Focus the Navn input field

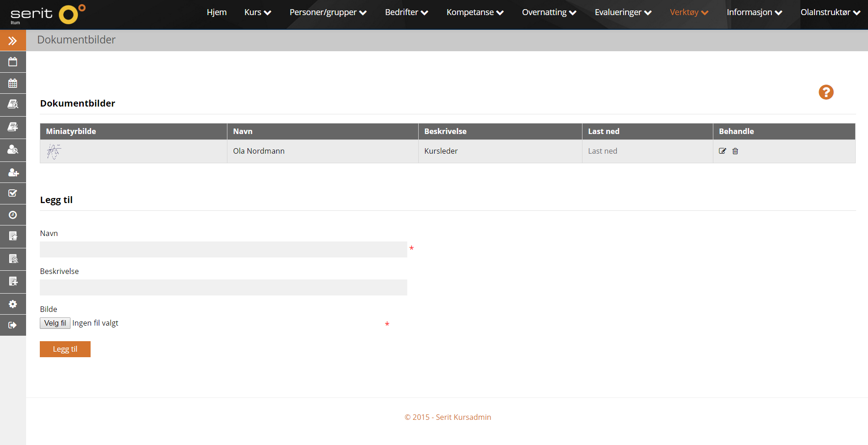tap(223, 249)
